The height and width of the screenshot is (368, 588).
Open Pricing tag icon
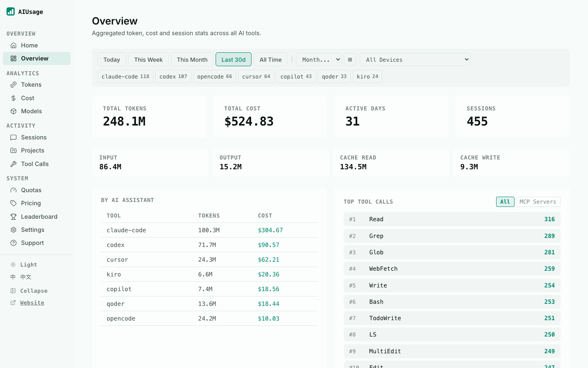click(x=13, y=203)
